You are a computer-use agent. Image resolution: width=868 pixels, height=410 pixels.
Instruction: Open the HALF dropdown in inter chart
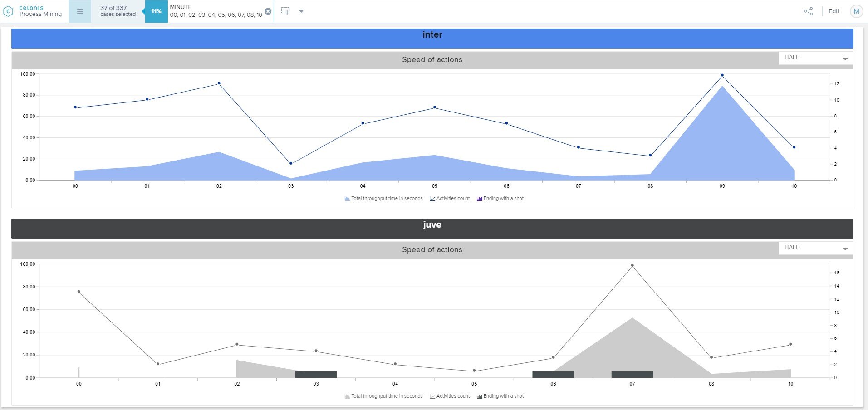[x=815, y=58]
